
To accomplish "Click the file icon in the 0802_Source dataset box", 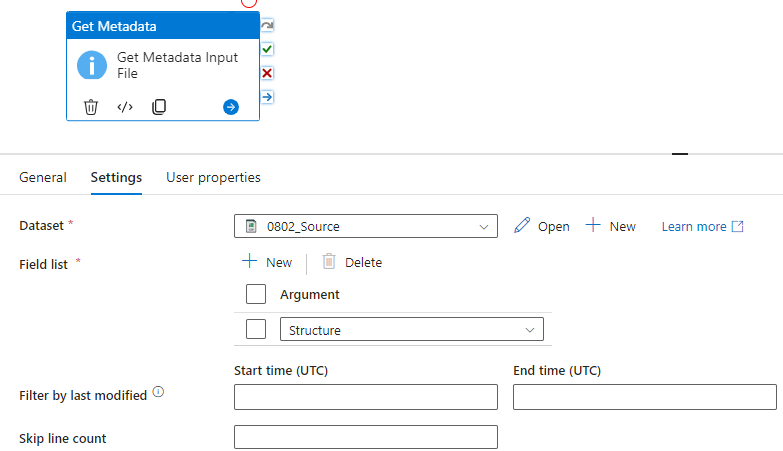I will [251, 226].
